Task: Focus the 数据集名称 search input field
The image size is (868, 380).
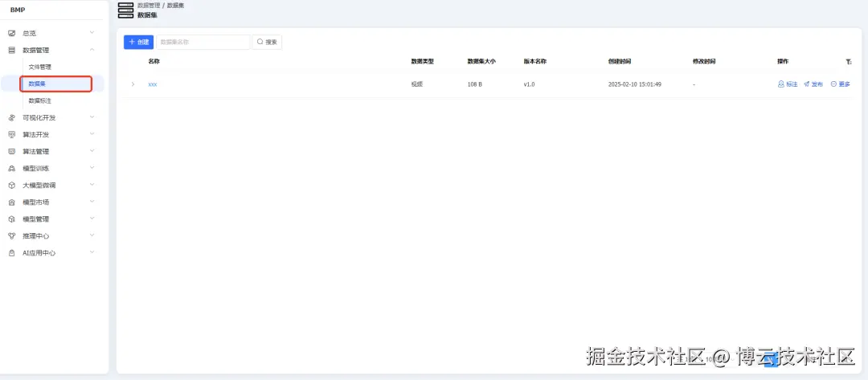Action: [203, 42]
